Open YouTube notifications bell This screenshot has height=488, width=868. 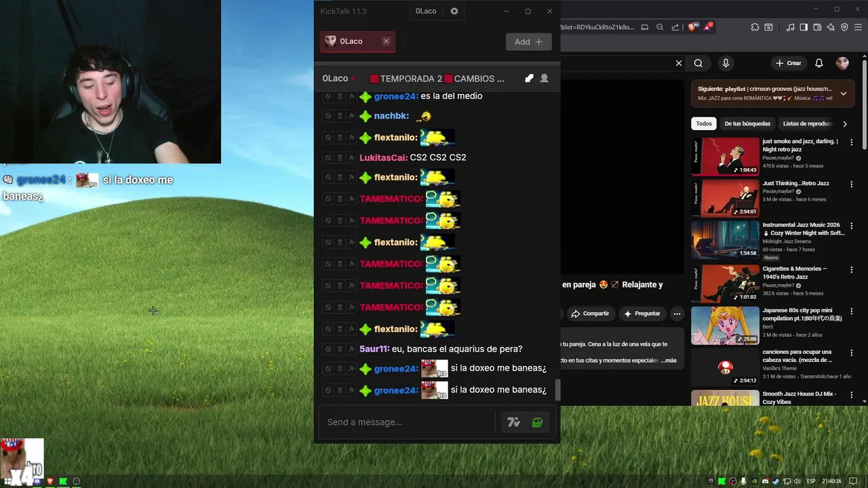coord(819,63)
